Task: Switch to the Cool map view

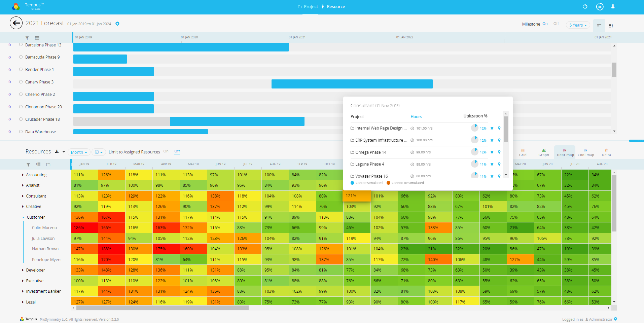Action: point(586,152)
